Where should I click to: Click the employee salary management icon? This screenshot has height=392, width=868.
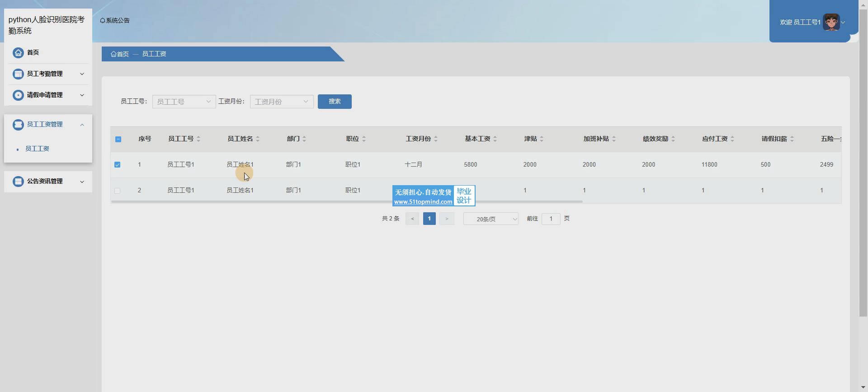coord(18,125)
